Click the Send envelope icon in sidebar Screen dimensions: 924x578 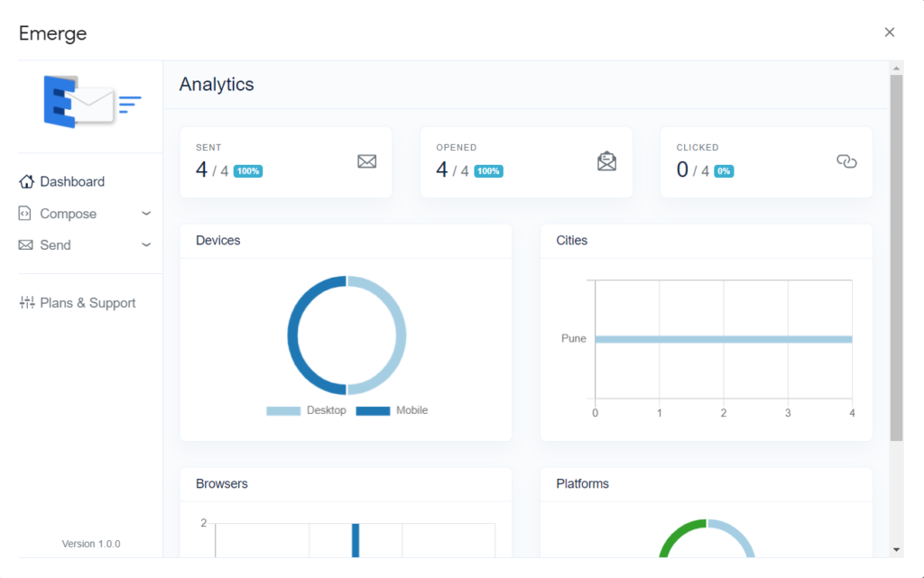[x=25, y=245]
